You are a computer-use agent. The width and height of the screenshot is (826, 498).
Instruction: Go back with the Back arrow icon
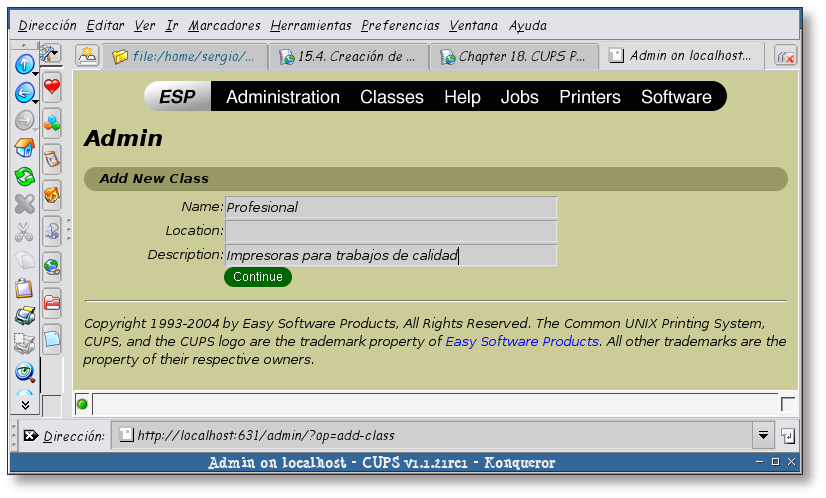(x=24, y=93)
